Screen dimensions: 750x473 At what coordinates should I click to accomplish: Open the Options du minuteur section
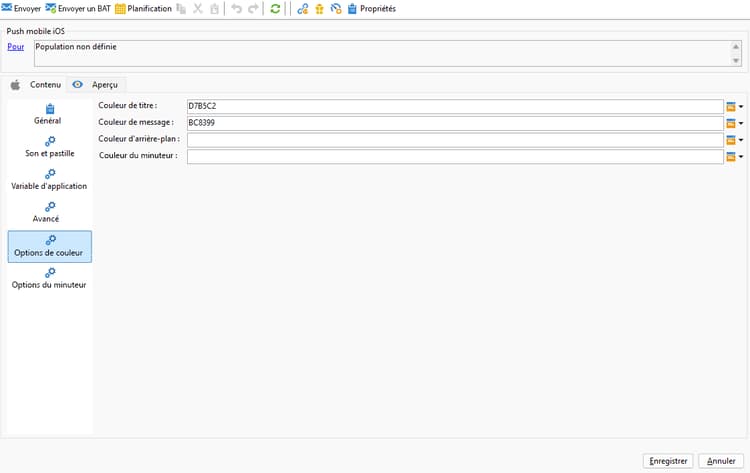[49, 279]
